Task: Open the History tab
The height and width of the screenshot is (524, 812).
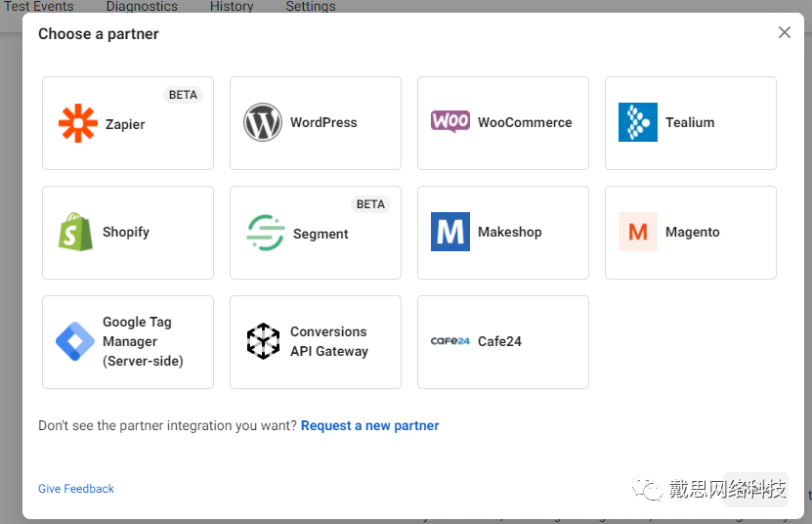Action: point(232,6)
